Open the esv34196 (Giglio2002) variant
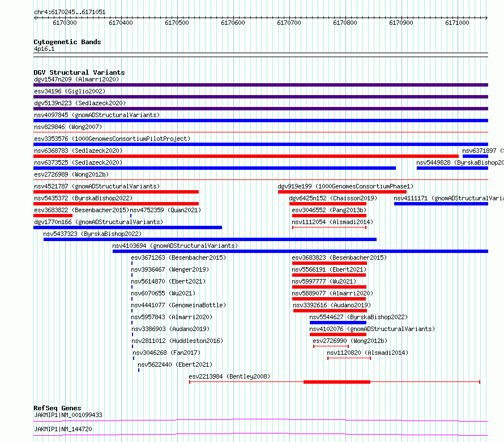Image resolution: width=504 pixels, height=442 pixels. (70, 91)
